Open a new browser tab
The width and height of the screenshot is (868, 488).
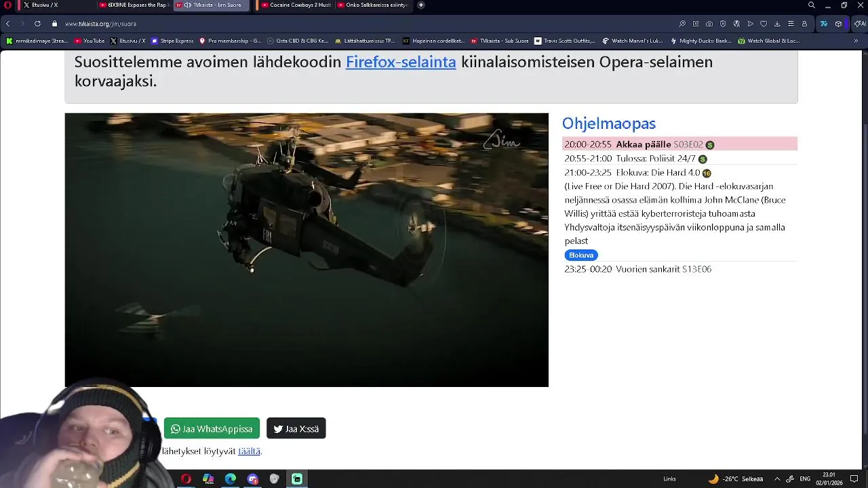click(x=420, y=5)
